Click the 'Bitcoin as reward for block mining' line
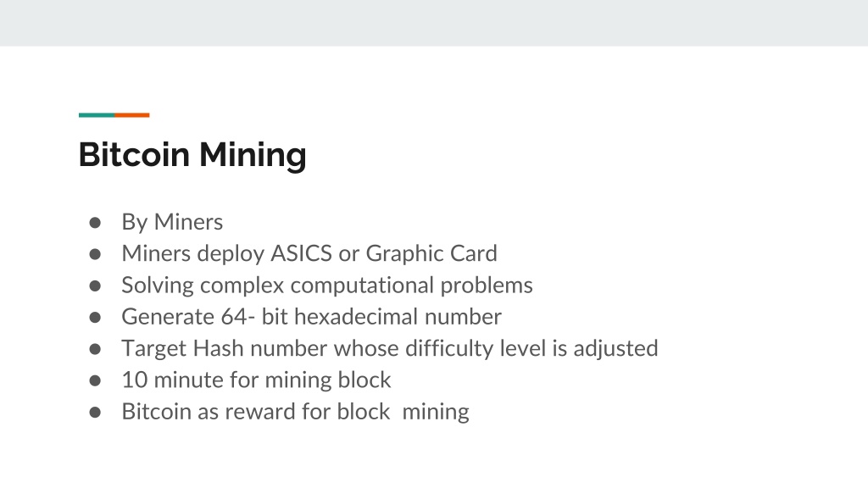 pyautogui.click(x=296, y=413)
